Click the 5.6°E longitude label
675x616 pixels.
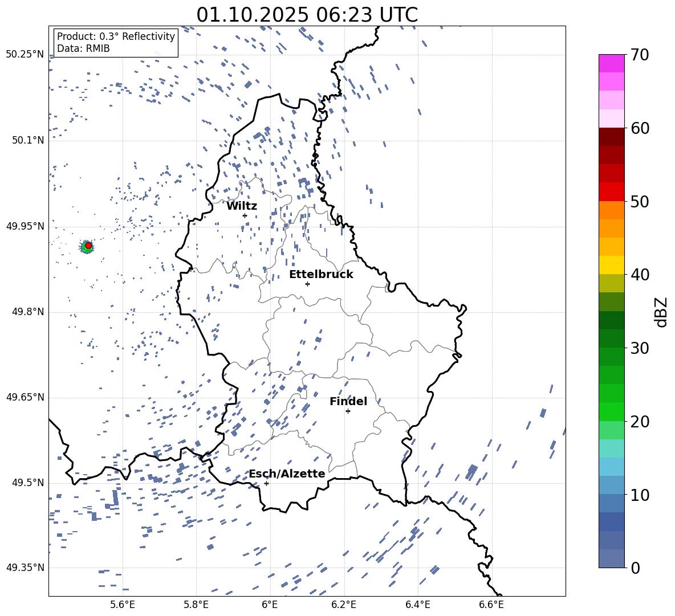click(123, 605)
